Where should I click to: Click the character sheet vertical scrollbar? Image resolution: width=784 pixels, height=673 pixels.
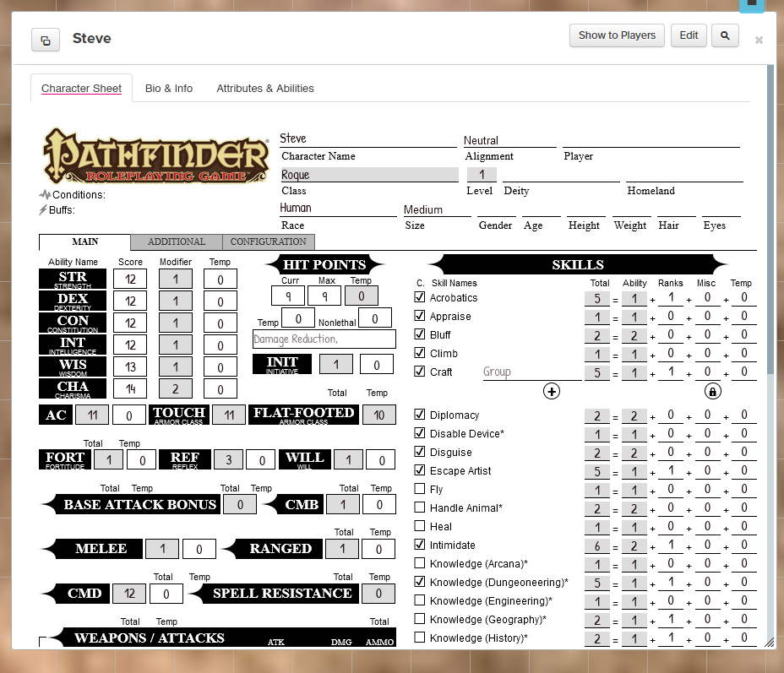point(770,220)
